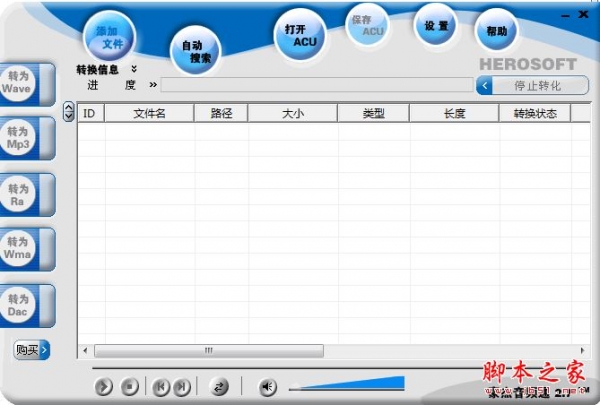Convert to Wave format button
This screenshot has height=405, width=600.
[x=27, y=84]
